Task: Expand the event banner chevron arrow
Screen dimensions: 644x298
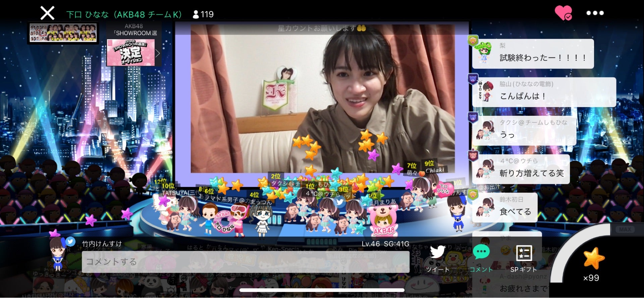Action: (x=158, y=53)
